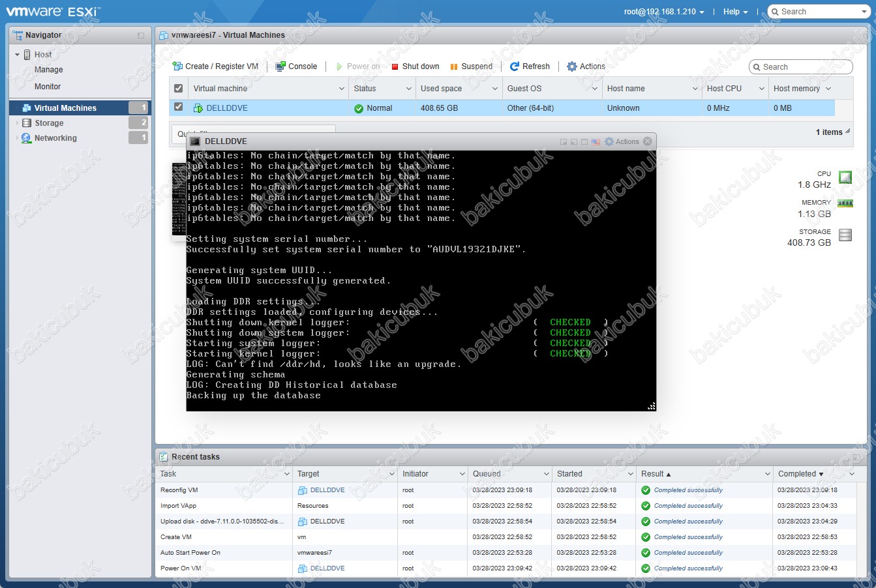The height and width of the screenshot is (588, 876).
Task: Click the Navigator panel minimize icon
Action: (141, 35)
